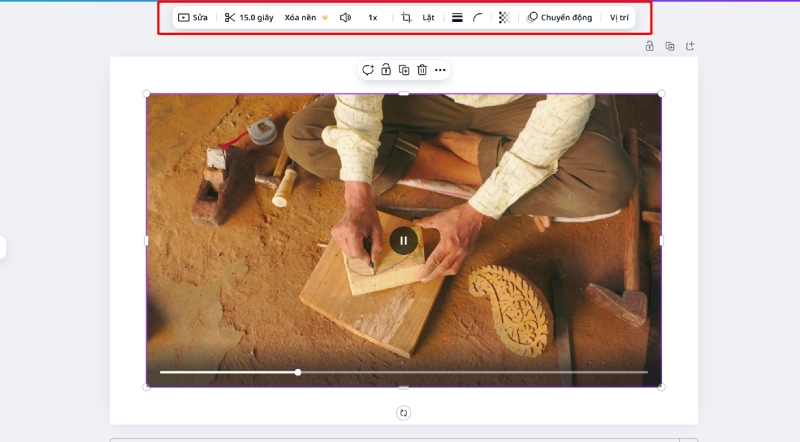Viewport: 800px width, 442px height.
Task: Delete the video with trash icon
Action: pyautogui.click(x=422, y=70)
